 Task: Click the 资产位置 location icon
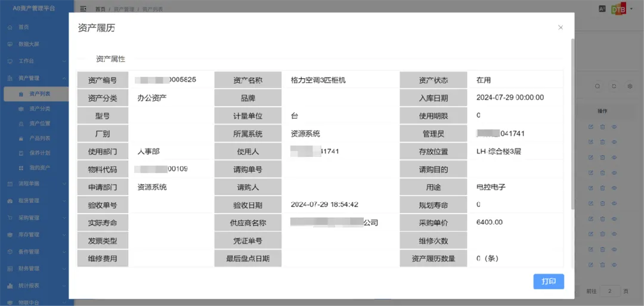pos(21,123)
